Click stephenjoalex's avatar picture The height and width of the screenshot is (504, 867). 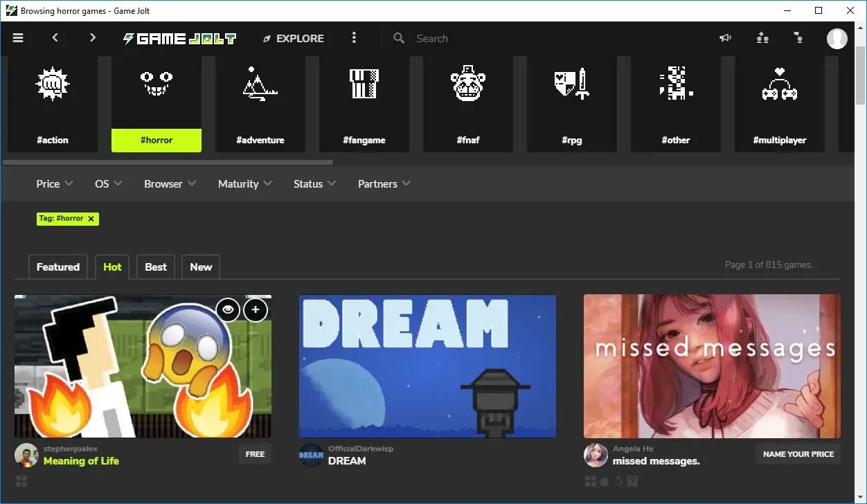tap(26, 455)
